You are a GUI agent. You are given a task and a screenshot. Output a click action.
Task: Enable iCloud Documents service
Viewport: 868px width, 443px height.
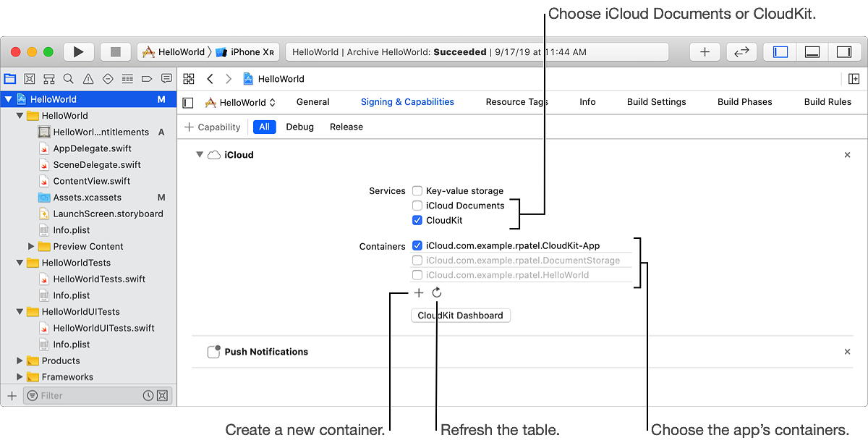click(x=417, y=206)
